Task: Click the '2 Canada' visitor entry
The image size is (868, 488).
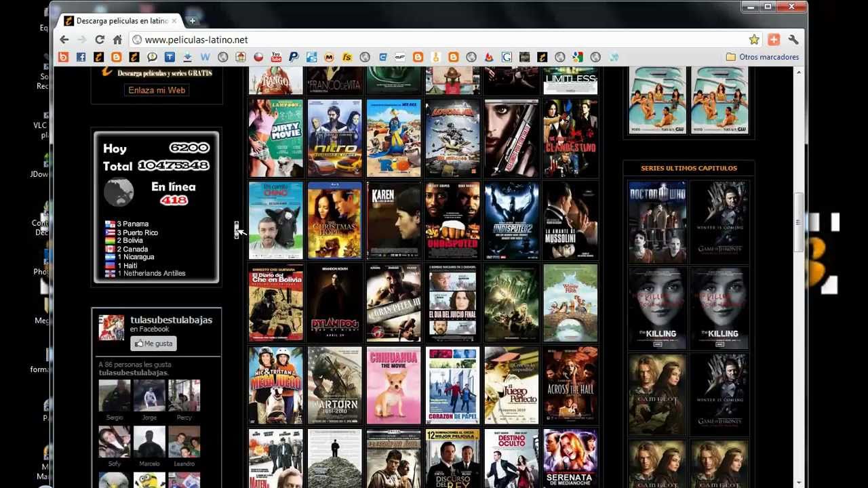Action: click(x=127, y=249)
